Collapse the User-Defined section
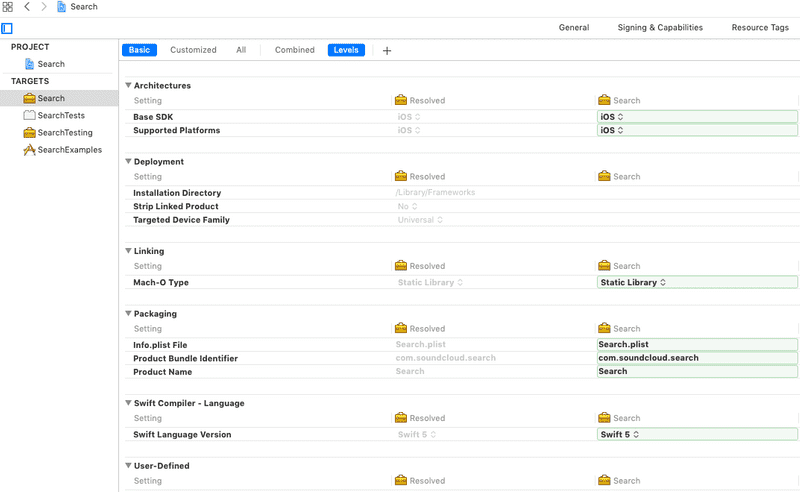800x492 pixels. [129, 465]
